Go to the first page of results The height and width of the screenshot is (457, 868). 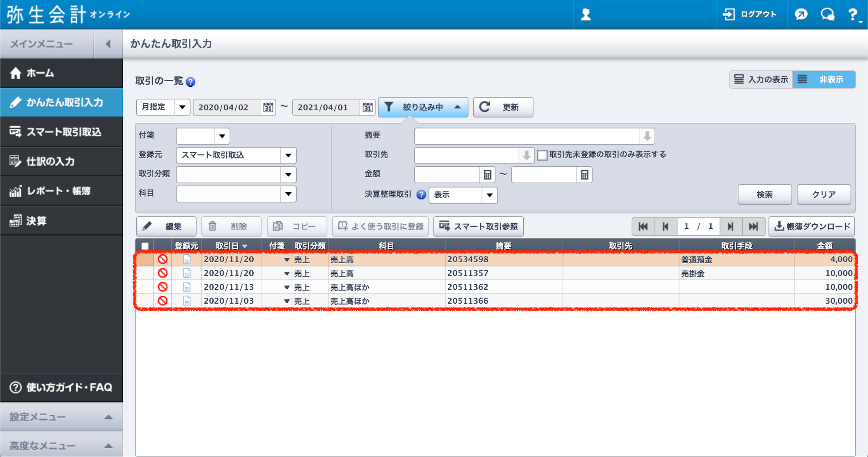coord(643,227)
